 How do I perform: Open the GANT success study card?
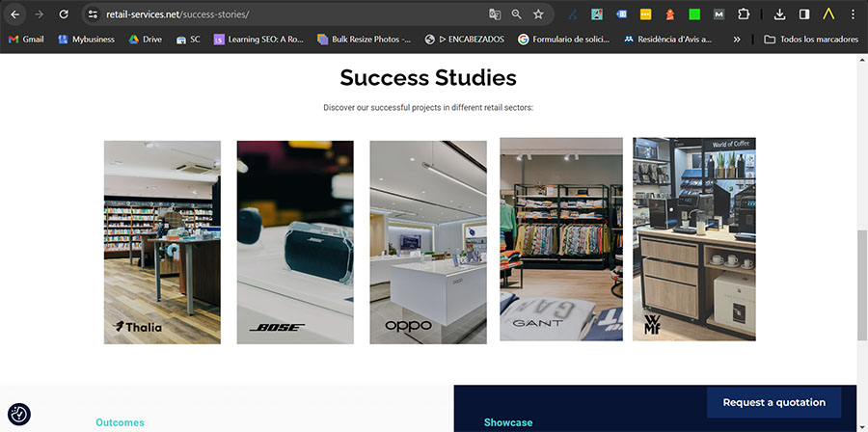tap(560, 239)
